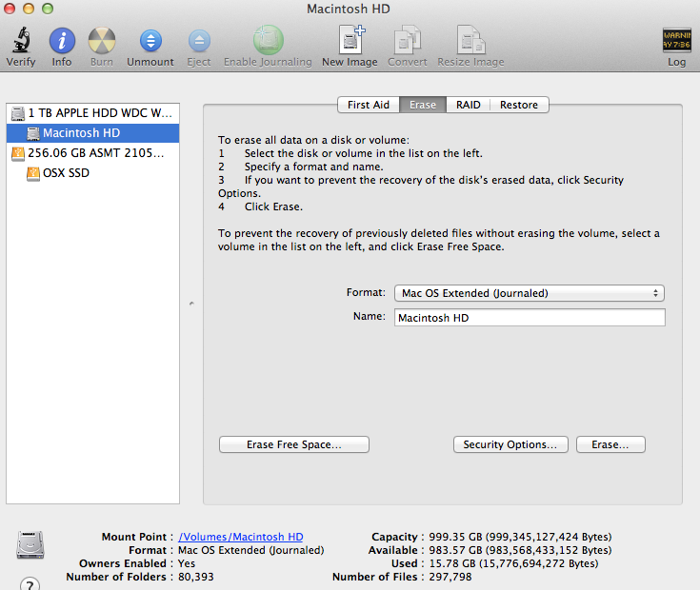
Task: Open the Format dropdown menu
Action: point(530,293)
